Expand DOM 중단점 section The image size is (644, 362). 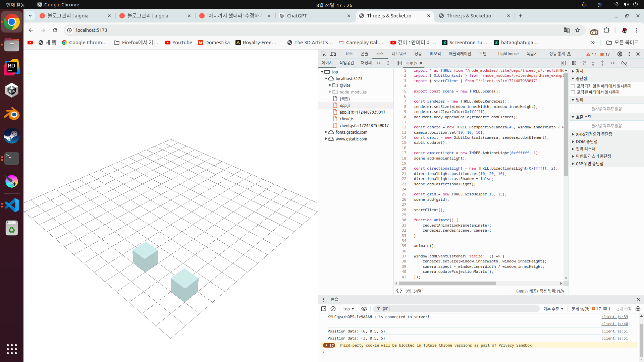(587, 141)
